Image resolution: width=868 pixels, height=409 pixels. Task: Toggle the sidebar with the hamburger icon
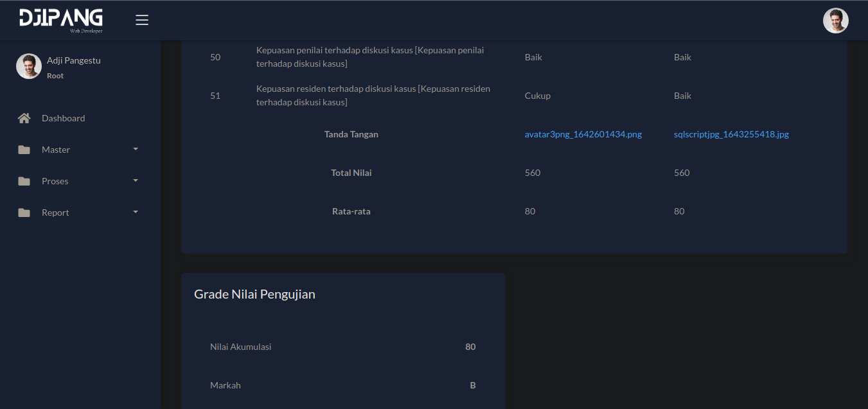[x=142, y=20]
